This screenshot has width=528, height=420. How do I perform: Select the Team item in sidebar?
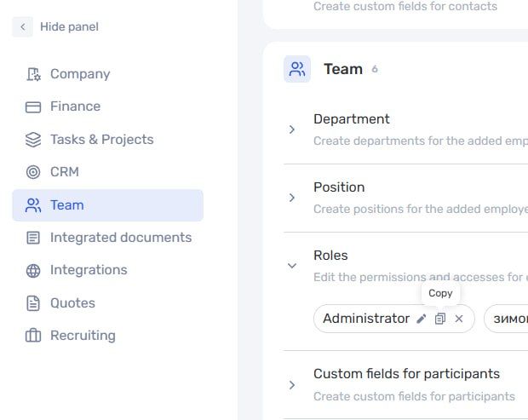click(108, 205)
